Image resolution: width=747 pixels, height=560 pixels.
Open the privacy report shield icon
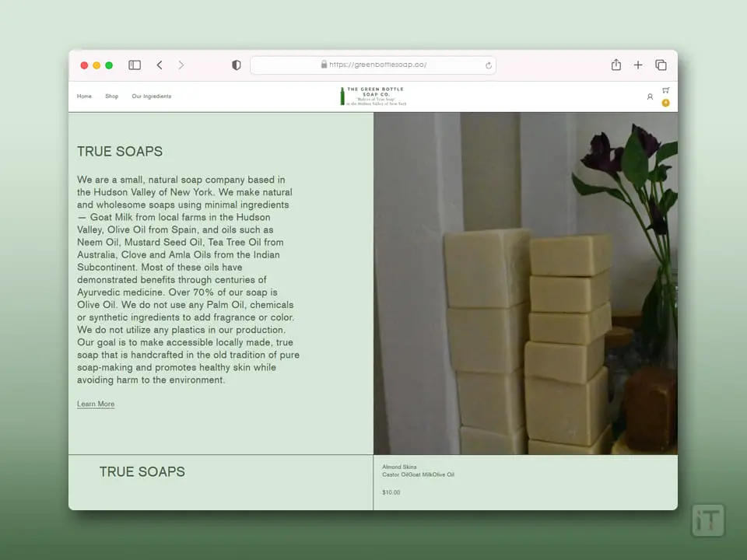click(x=237, y=65)
